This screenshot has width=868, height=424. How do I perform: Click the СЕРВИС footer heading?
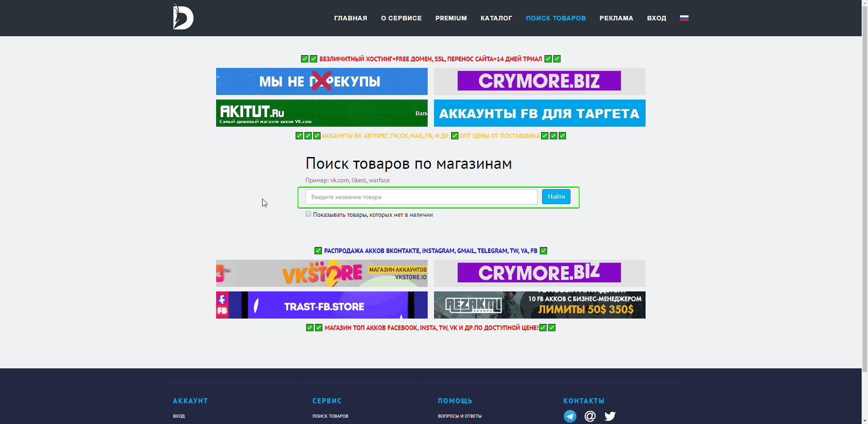[x=327, y=401]
